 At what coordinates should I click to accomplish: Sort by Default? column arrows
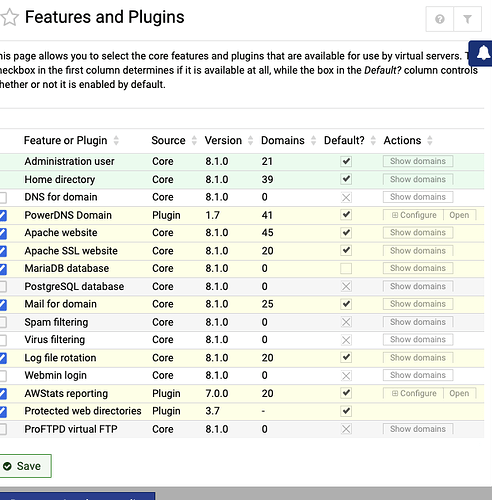click(373, 140)
